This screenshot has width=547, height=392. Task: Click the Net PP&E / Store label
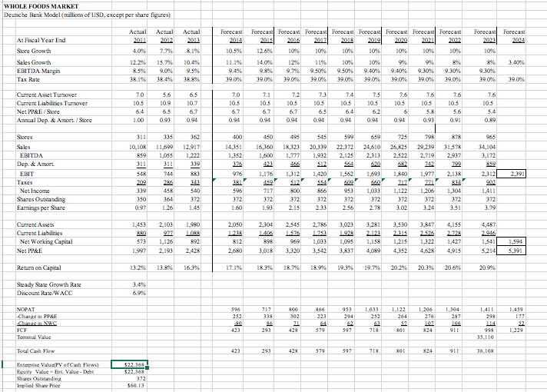[38, 111]
